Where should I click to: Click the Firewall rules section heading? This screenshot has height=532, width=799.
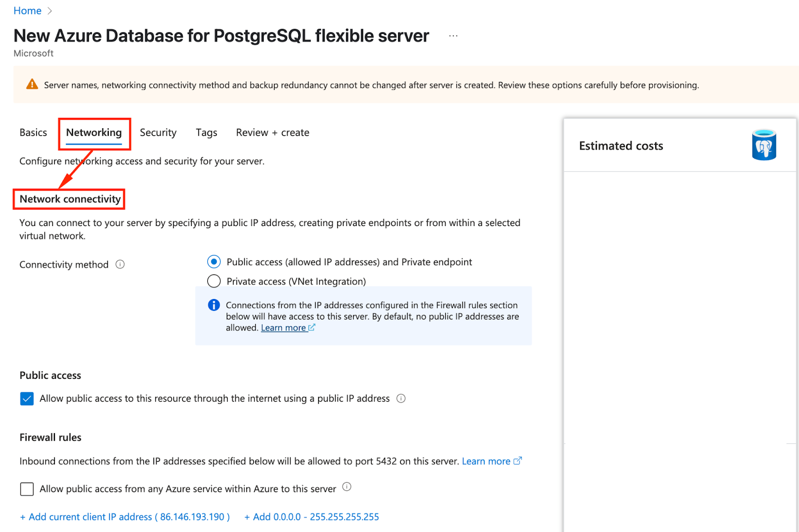coord(50,438)
